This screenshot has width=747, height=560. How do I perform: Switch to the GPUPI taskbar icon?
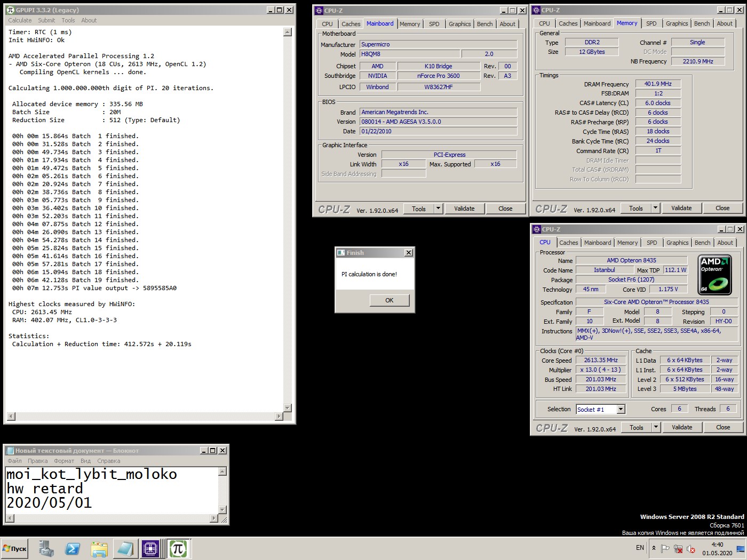(178, 548)
